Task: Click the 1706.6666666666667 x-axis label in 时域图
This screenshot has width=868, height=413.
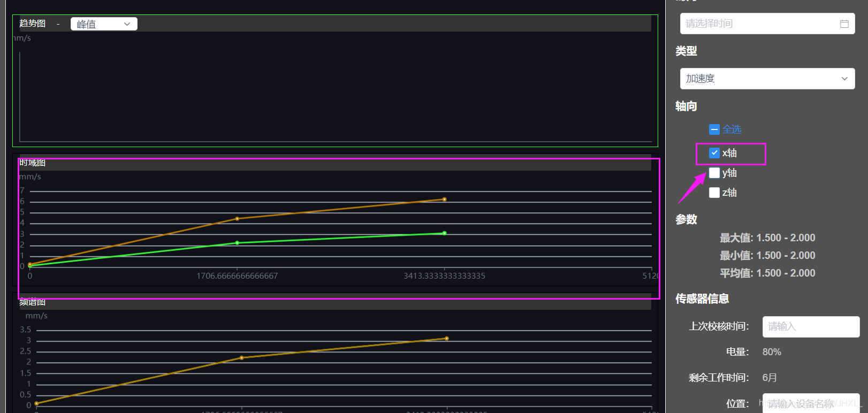Action: 237,276
